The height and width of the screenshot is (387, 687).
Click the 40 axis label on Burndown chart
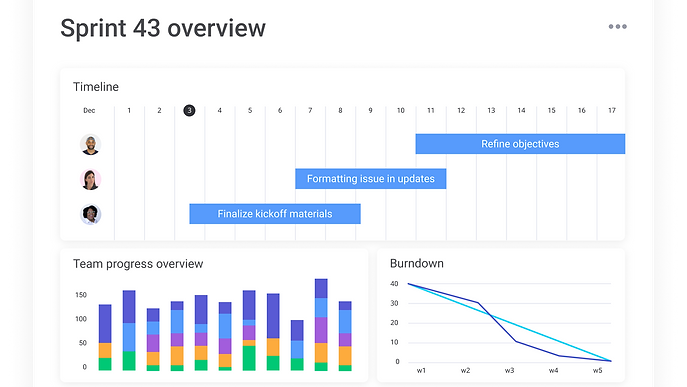[394, 284]
